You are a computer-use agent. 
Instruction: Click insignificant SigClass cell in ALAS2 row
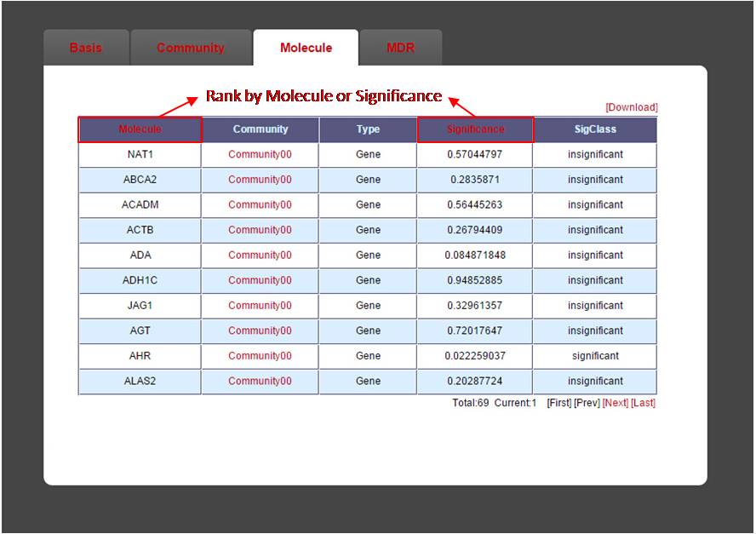click(x=595, y=381)
